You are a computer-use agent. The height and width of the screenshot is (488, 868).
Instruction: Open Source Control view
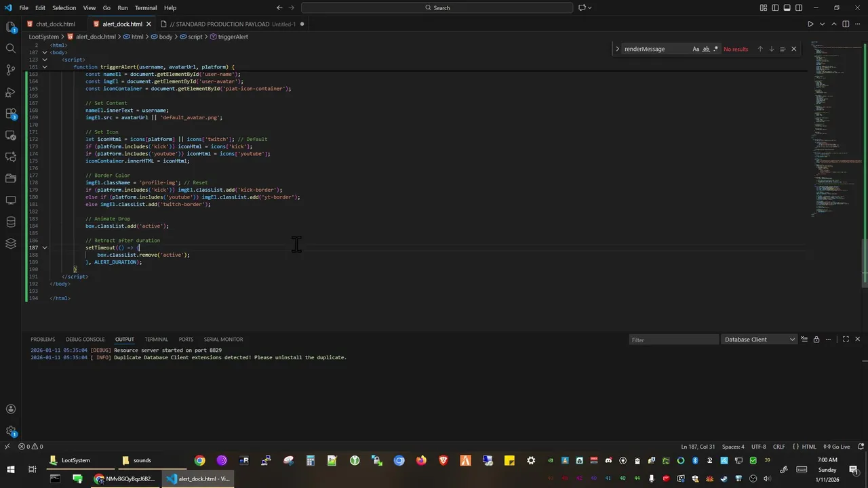tap(10, 70)
